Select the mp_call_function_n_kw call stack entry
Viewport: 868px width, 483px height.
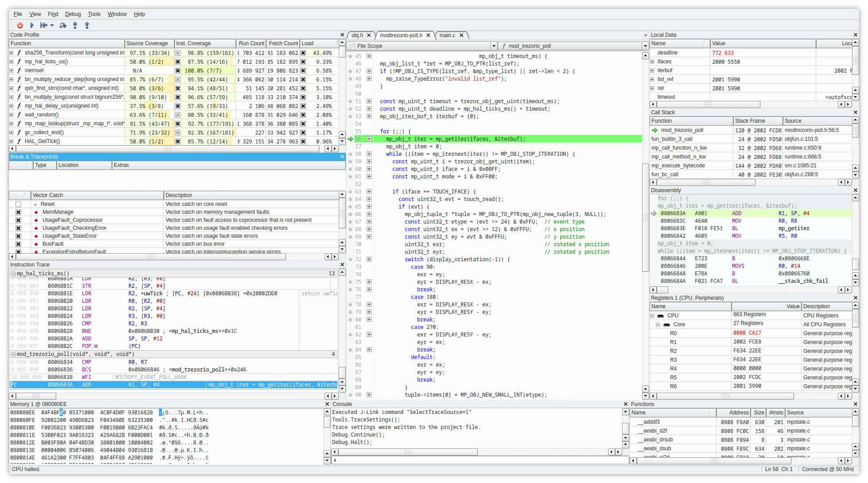[679, 148]
